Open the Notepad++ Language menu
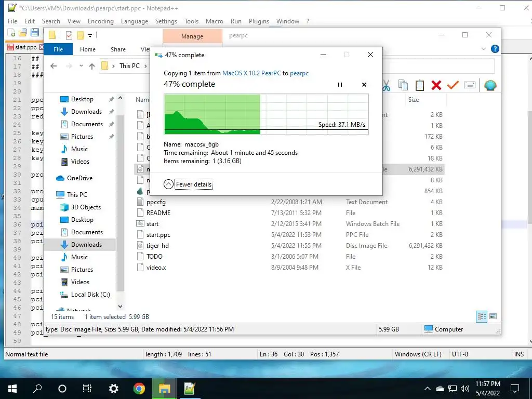Screen dimensions: 532x399 coord(135,21)
